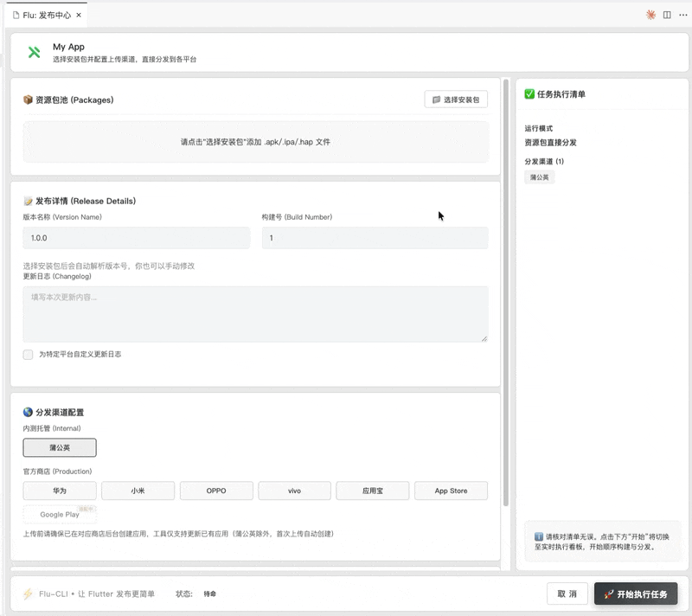Viewport: 692px width, 616px height.
Task: Click the green tools logo next to My App
Action: click(34, 52)
